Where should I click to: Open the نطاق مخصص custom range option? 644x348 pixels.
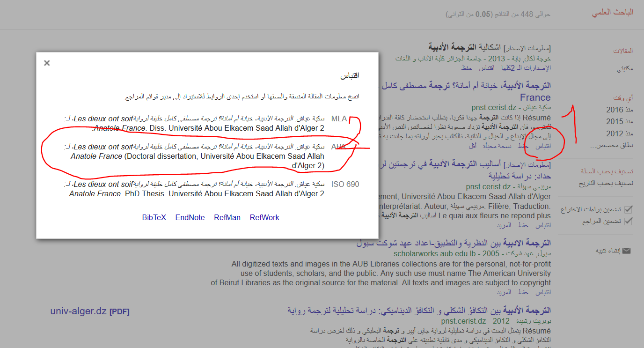click(611, 145)
